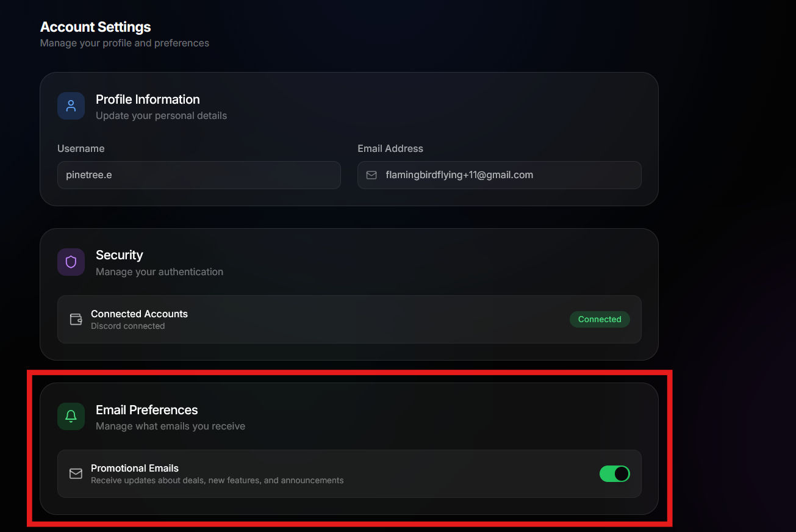Click the "Discord connected" status text
The width and height of the screenshot is (796, 532).
coord(127,326)
